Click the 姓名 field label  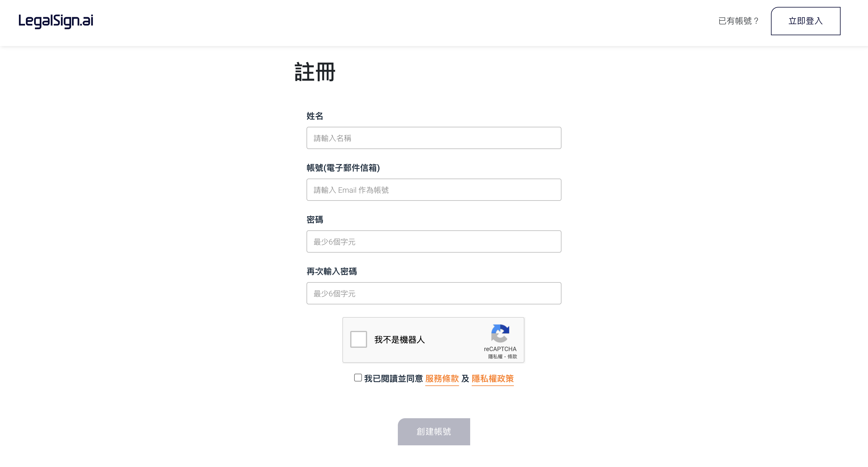pyautogui.click(x=315, y=116)
